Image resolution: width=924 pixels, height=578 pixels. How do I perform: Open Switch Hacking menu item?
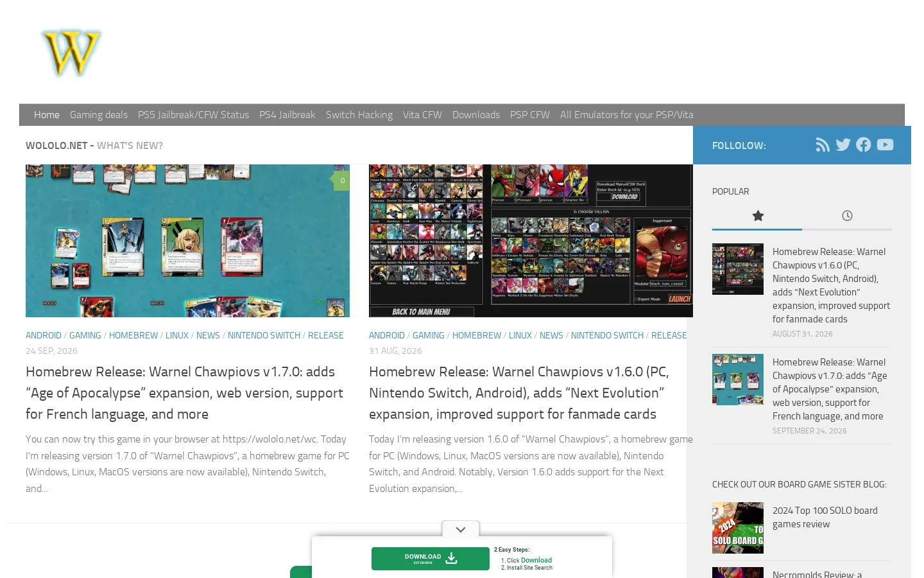[x=359, y=115]
